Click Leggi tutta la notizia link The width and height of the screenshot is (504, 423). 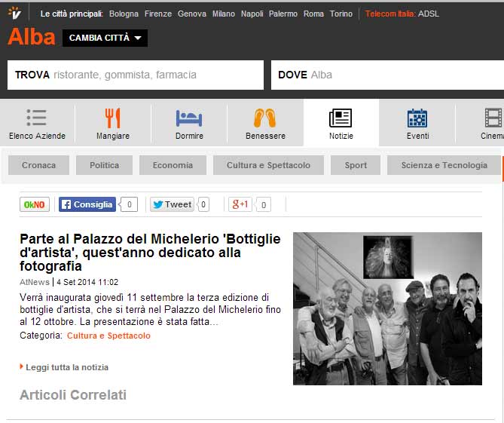pos(67,367)
